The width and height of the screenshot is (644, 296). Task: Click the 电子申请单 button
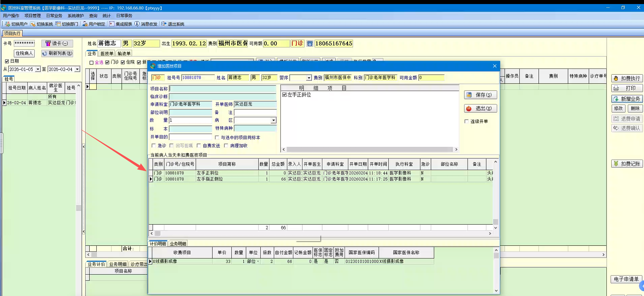626,279
